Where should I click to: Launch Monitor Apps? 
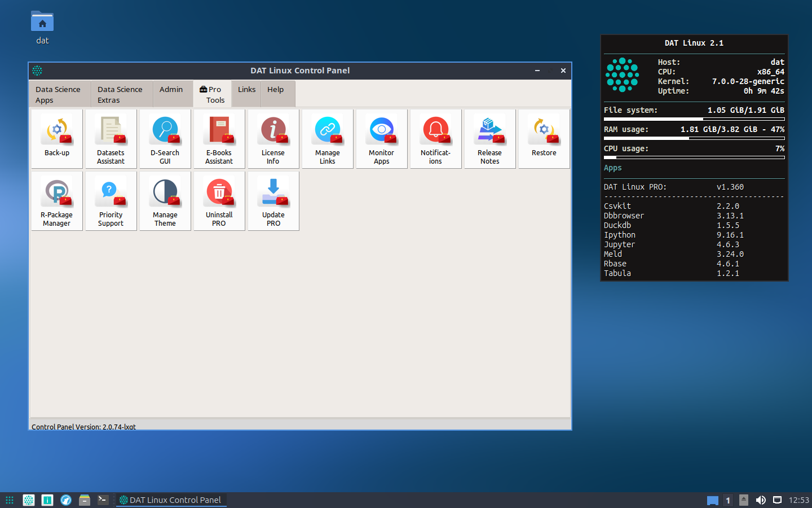pyautogui.click(x=382, y=139)
